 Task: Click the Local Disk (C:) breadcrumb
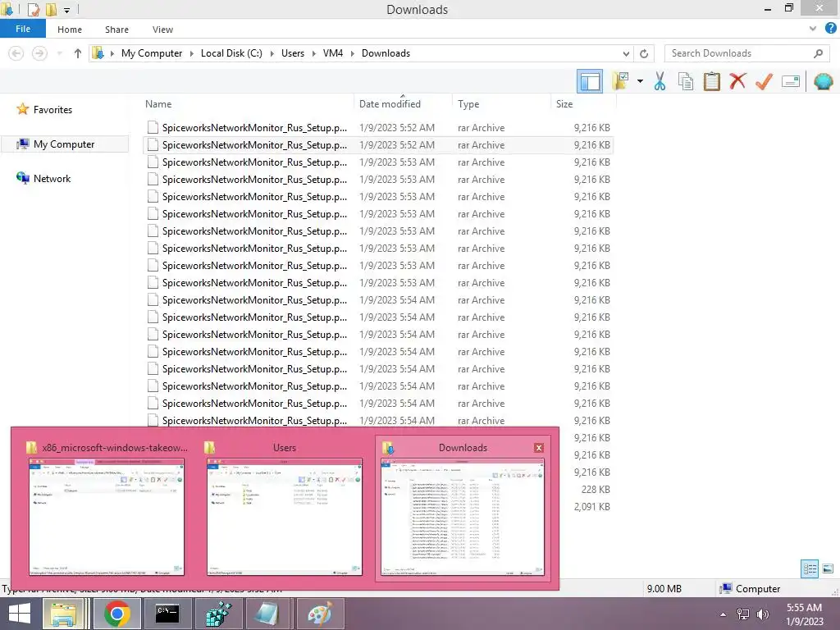click(231, 53)
